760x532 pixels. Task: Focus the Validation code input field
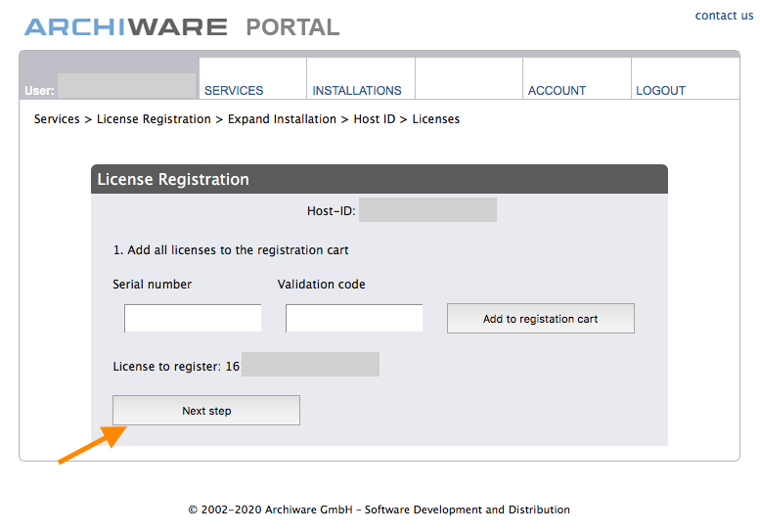point(354,319)
